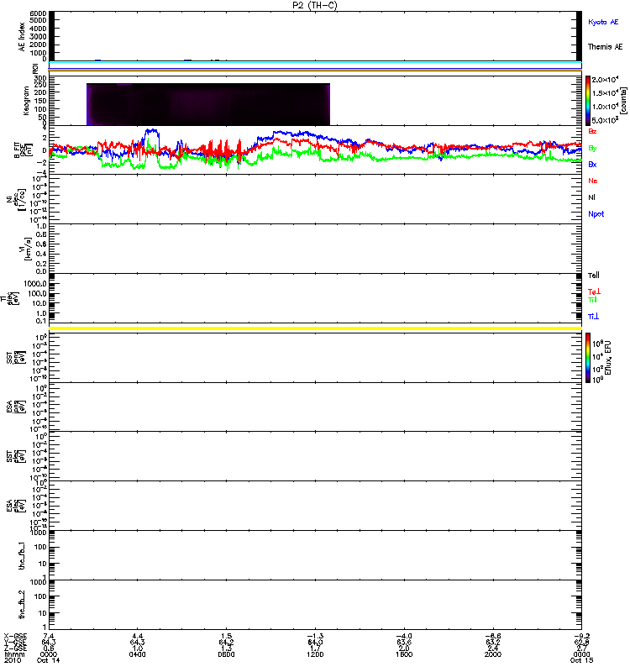The width and height of the screenshot is (630, 672).
Task: Click the "AE Index" axis label
Action: (x=22, y=36)
